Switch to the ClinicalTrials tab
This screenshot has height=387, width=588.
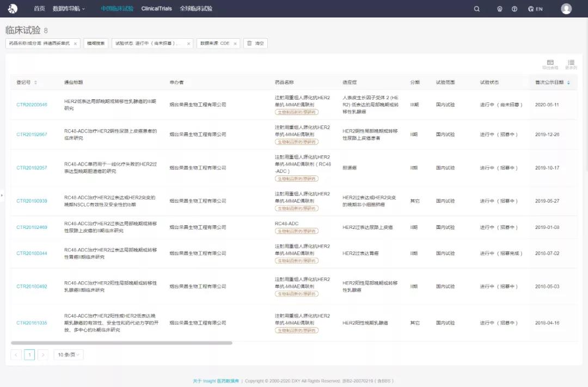coord(156,9)
